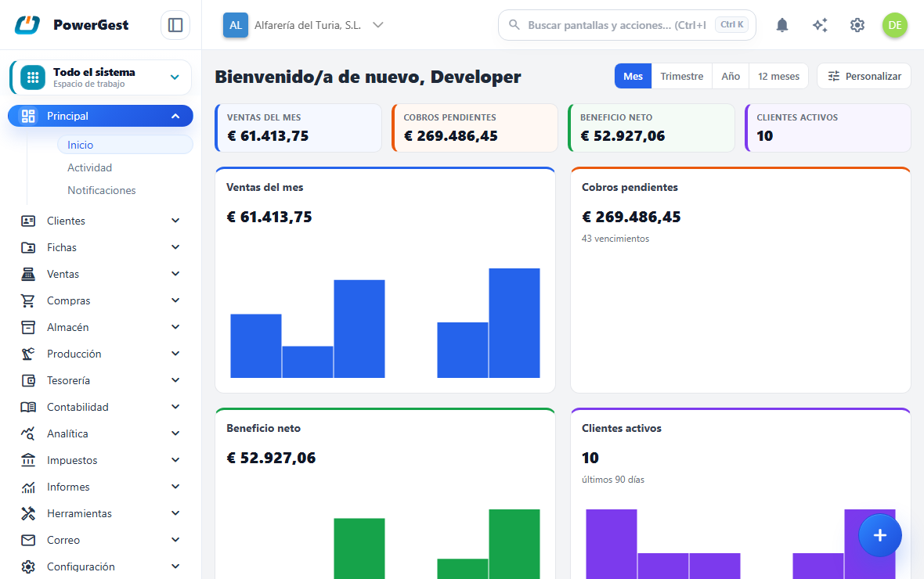924x579 pixels.
Task: Click the workspace grid icon
Action: (33, 77)
